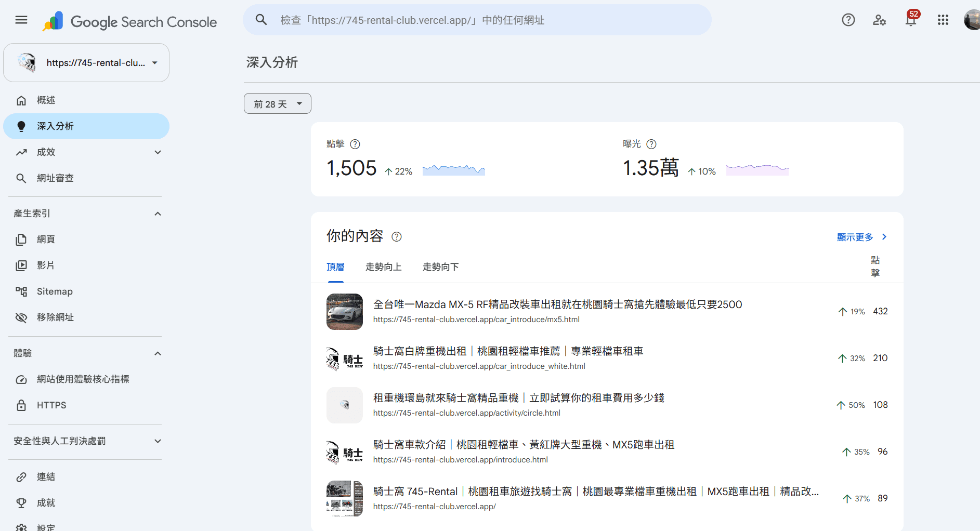Collapse the 體驗 section

(158, 353)
